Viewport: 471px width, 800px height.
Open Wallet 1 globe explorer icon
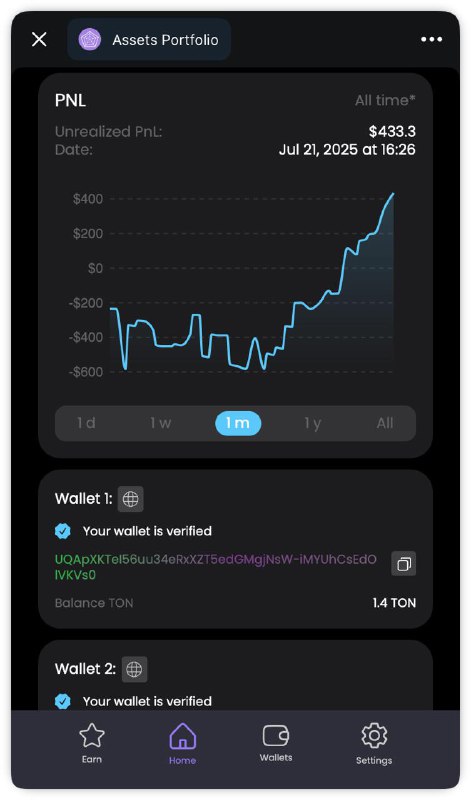coord(130,499)
